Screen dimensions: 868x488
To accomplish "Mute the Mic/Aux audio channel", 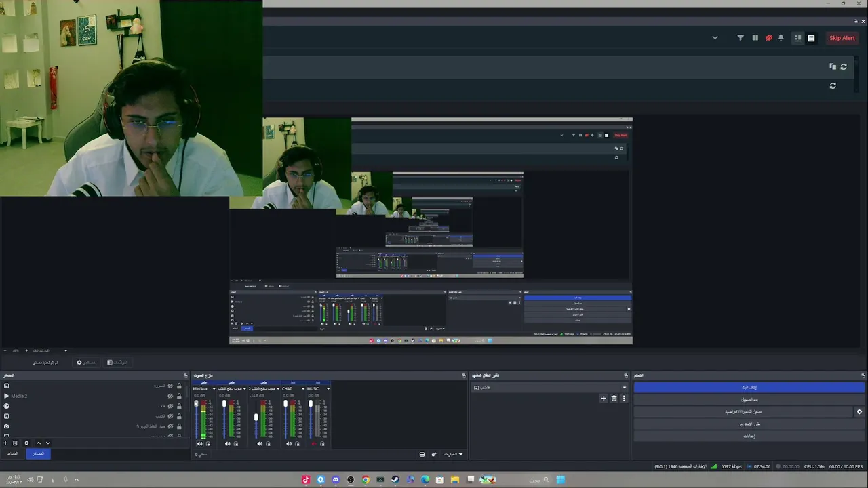I will pyautogui.click(x=199, y=444).
